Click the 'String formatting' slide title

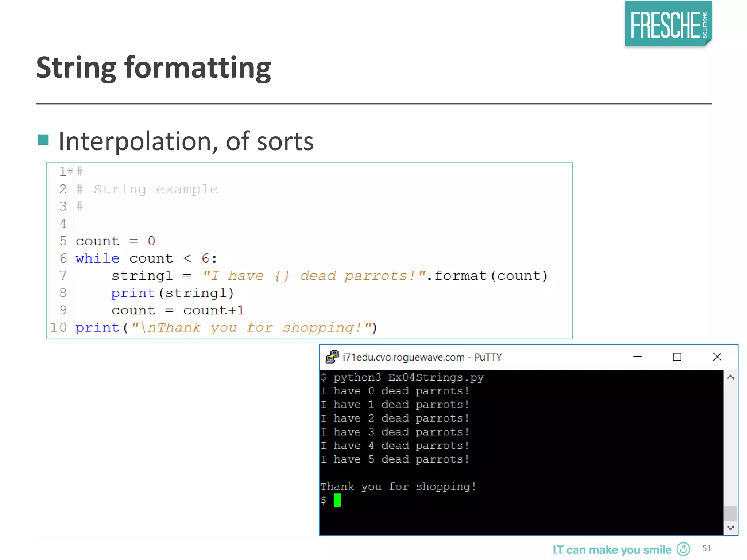[x=154, y=68]
